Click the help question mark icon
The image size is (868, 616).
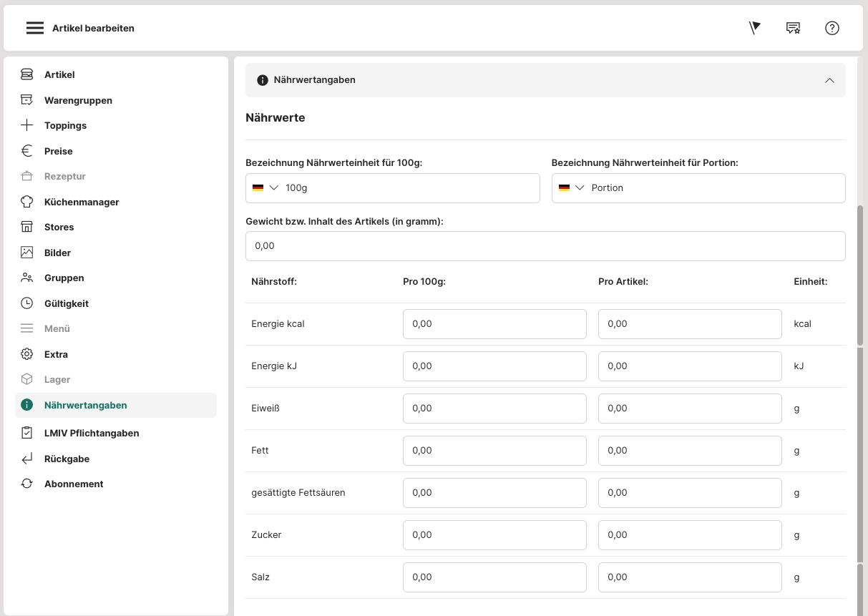point(832,28)
